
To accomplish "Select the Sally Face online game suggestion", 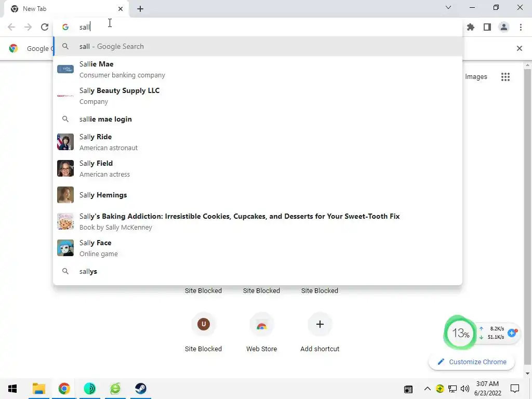I will tap(258, 248).
